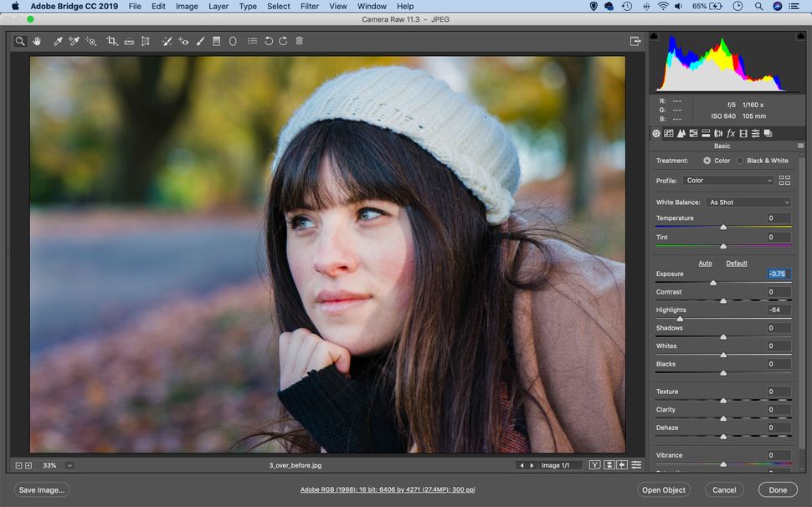Click the Done button
Image resolution: width=812 pixels, height=507 pixels.
[777, 489]
